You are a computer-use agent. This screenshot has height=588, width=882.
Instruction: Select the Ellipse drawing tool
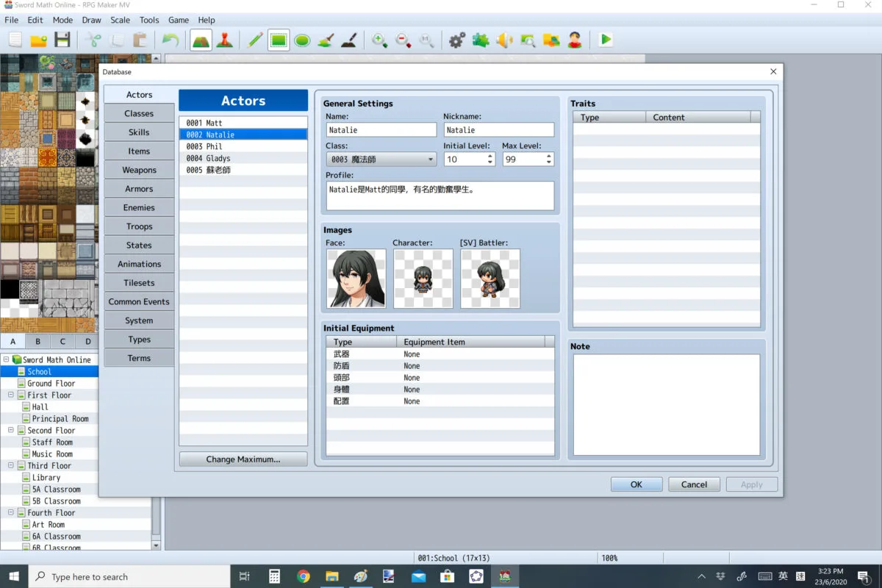click(x=302, y=40)
